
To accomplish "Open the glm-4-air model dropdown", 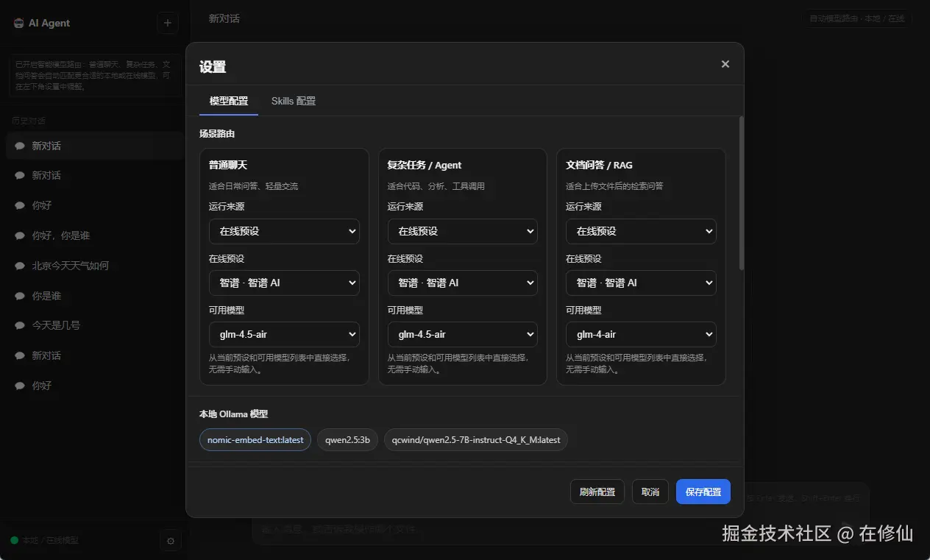I will click(x=641, y=334).
